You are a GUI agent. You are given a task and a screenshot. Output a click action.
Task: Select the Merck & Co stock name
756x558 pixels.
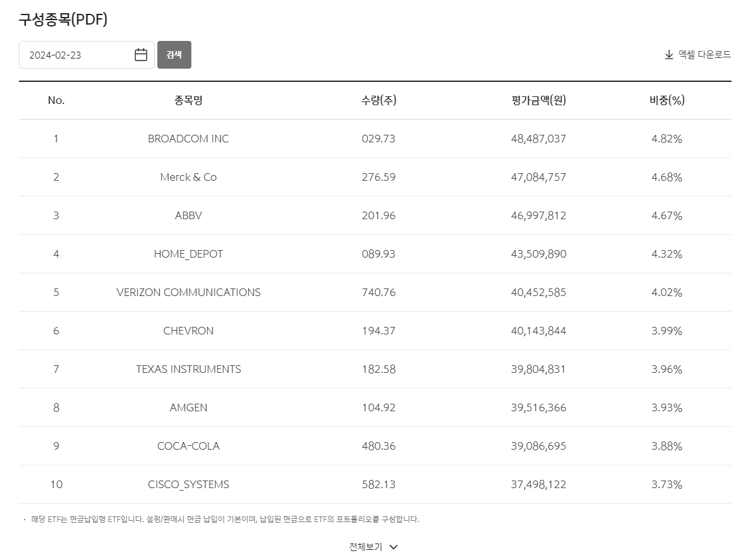pos(188,177)
